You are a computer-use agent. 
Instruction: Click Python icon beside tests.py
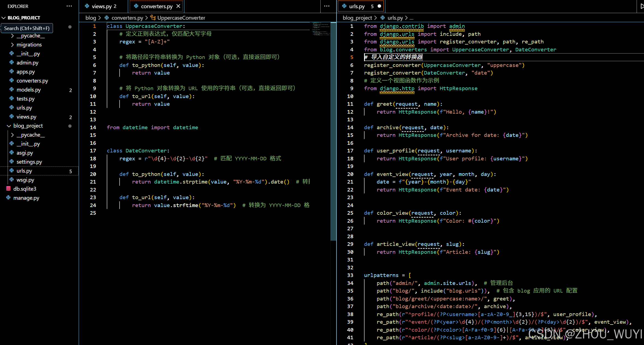tap(12, 99)
